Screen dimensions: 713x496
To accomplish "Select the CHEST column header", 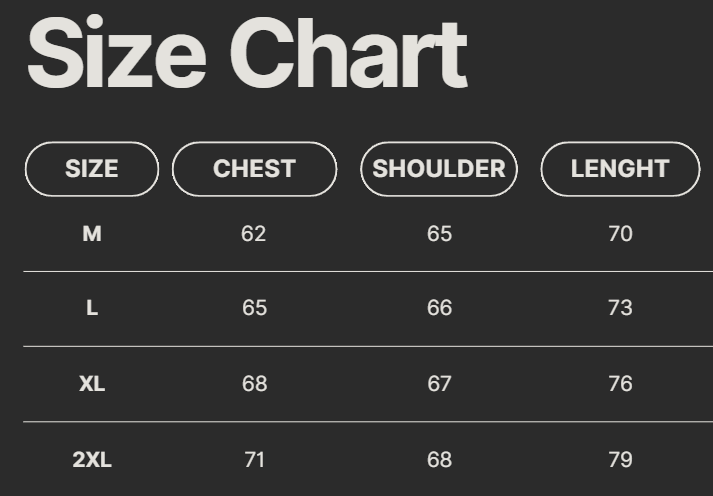I will click(254, 169).
